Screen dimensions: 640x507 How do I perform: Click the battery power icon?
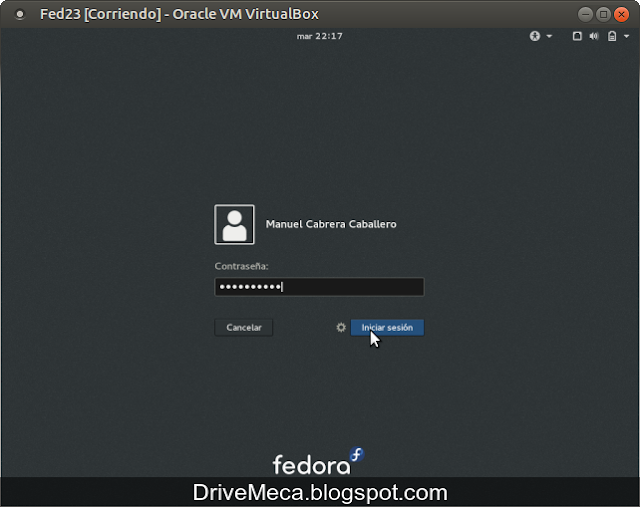pos(612,36)
